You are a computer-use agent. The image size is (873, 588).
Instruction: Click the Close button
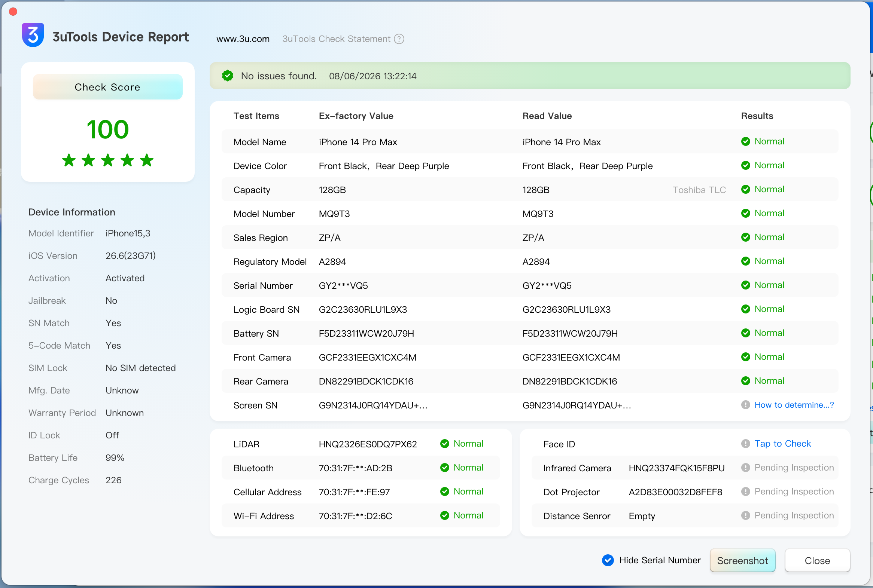tap(817, 561)
